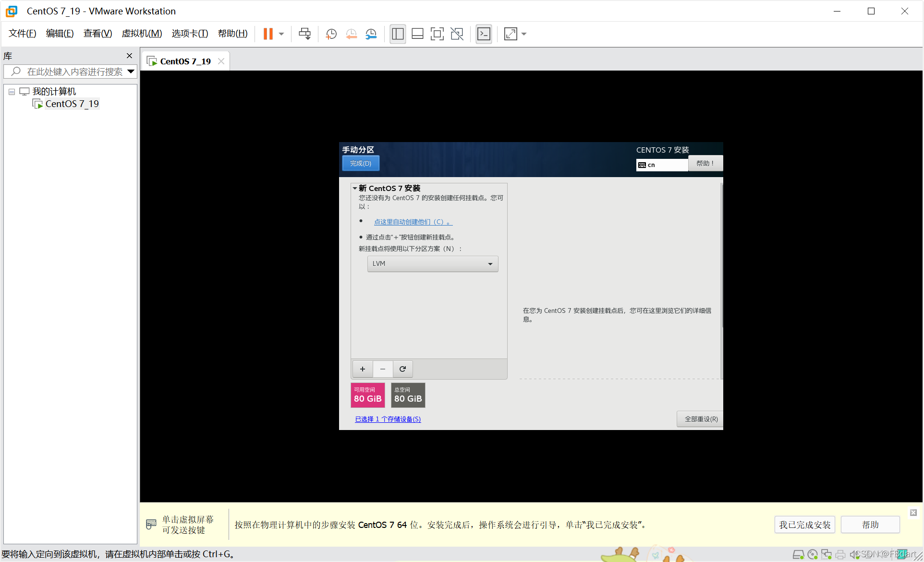Switch to the CentOS 7_19 tab
Screen dimensions: 924x562
[185, 60]
